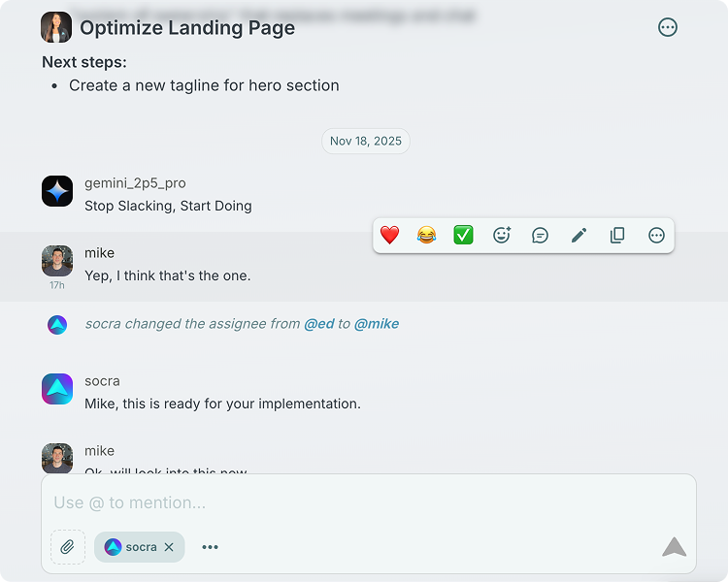
Task: Open more message actions in hover toolbar
Action: (656, 236)
